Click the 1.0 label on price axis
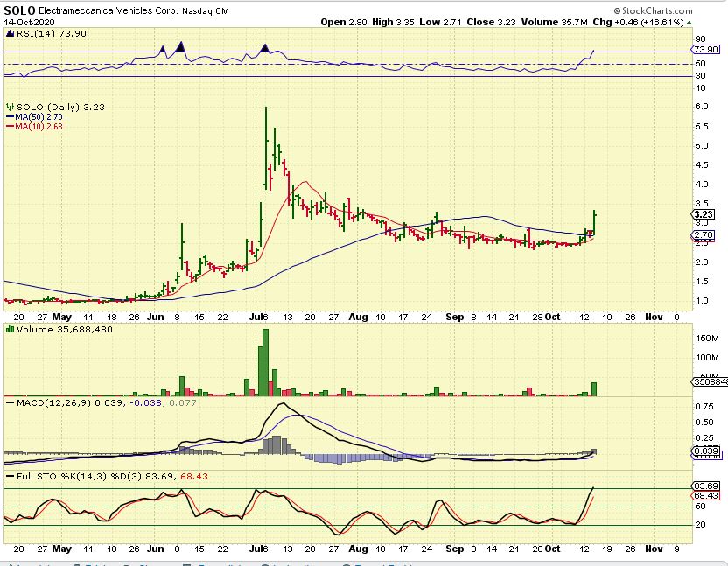The image size is (728, 566). coord(702,300)
